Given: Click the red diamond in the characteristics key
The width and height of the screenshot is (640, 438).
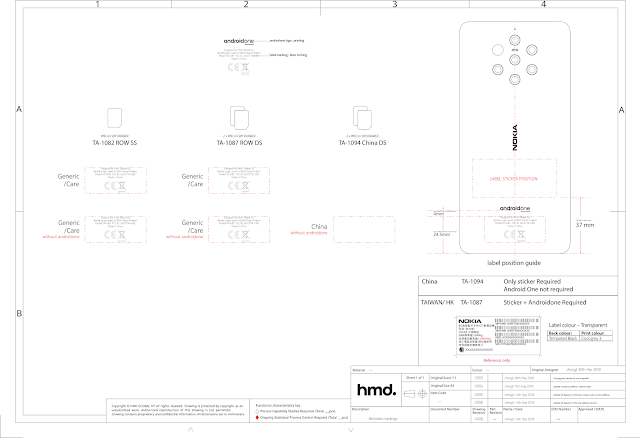Looking at the screenshot, I should point(257,418).
